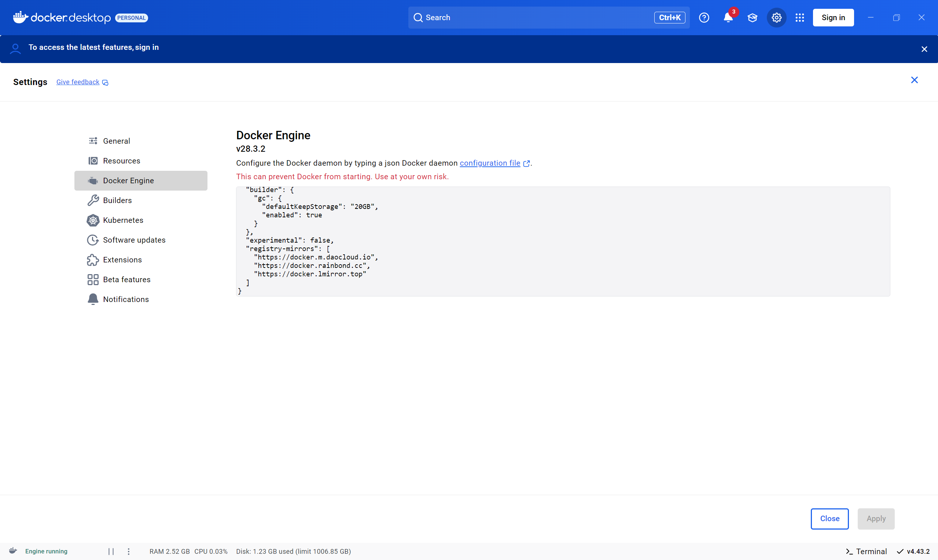Pause the Docker engine
The height and width of the screenshot is (560, 938).
point(111,551)
